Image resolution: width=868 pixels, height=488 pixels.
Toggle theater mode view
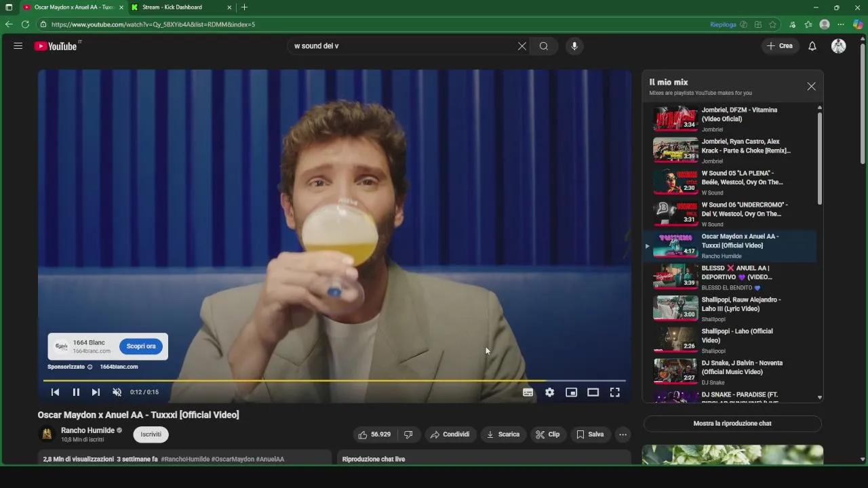tap(593, 392)
